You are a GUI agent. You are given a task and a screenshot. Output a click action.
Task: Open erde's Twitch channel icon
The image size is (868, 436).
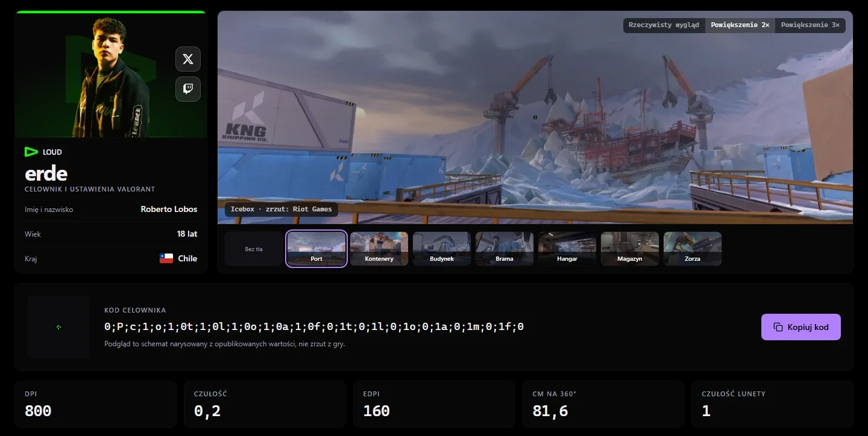point(188,89)
